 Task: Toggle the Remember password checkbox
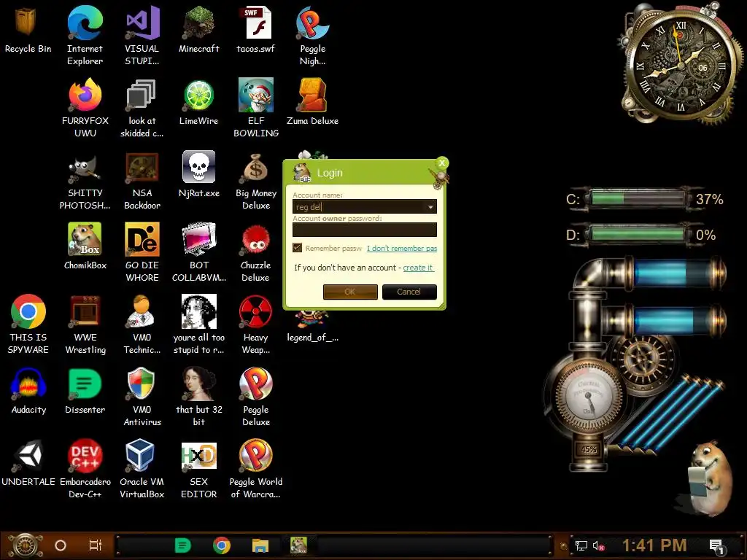click(x=298, y=248)
